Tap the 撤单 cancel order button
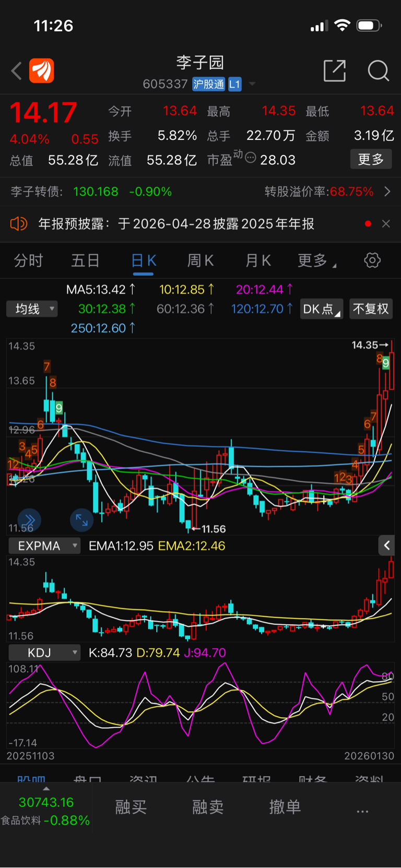This screenshot has width=401, height=868. pyautogui.click(x=285, y=807)
